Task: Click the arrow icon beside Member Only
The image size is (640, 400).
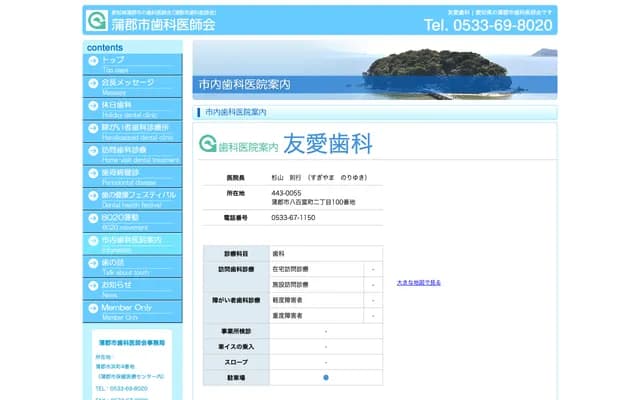Action: [92, 308]
